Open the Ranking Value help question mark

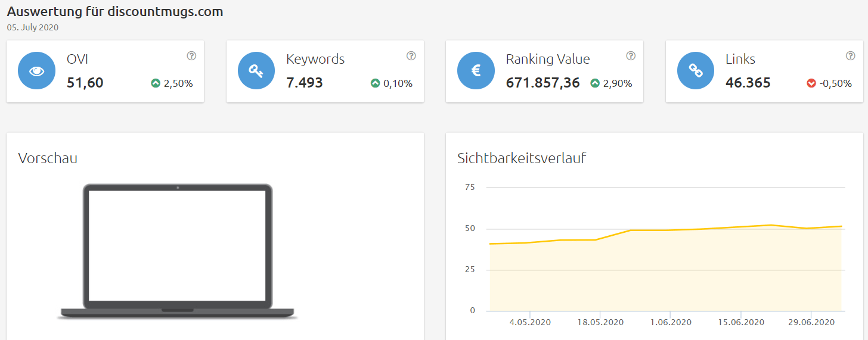631,56
